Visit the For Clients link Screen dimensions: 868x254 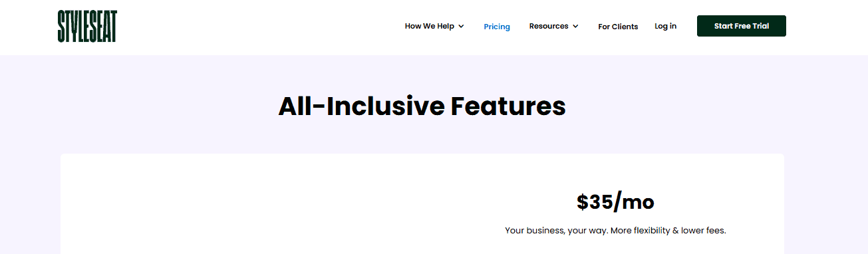click(618, 27)
